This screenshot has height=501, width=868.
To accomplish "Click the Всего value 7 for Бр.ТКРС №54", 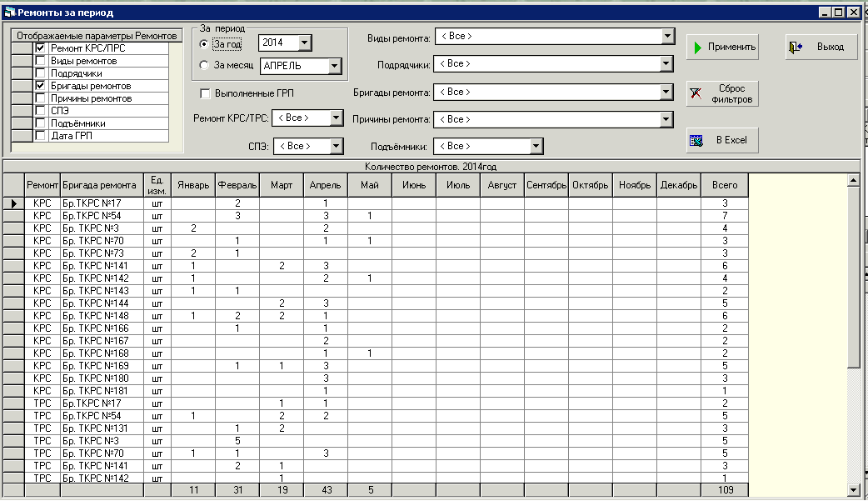I will (725, 216).
